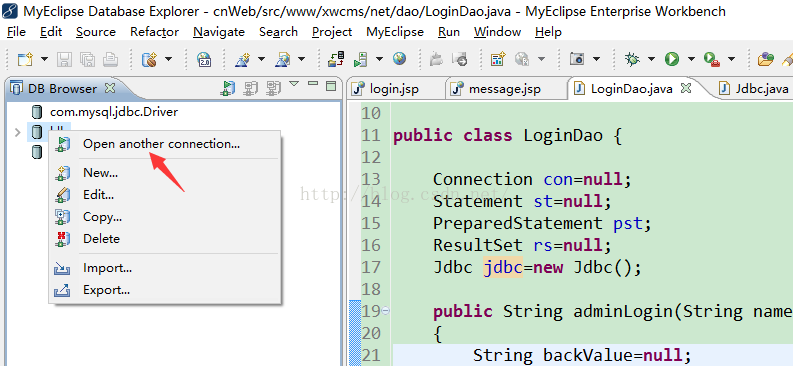Choose Import... from the context menu
This screenshot has width=793, height=366.
[107, 268]
